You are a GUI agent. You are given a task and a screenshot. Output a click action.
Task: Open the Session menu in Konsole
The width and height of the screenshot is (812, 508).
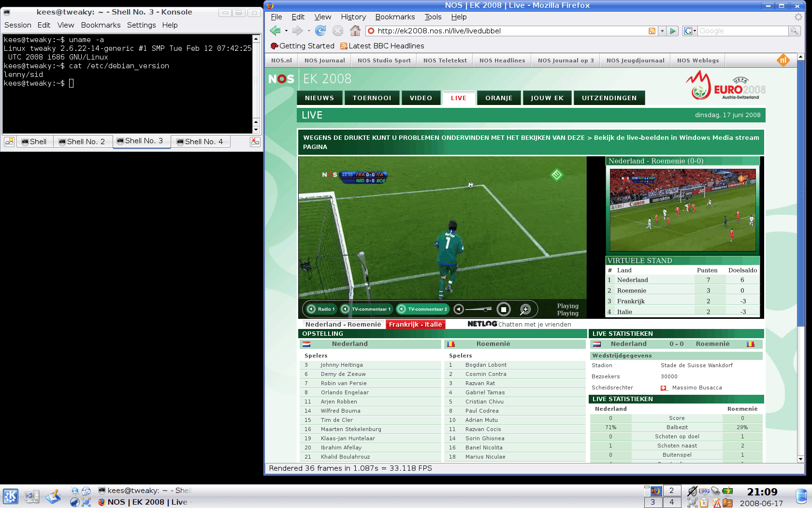click(x=18, y=25)
